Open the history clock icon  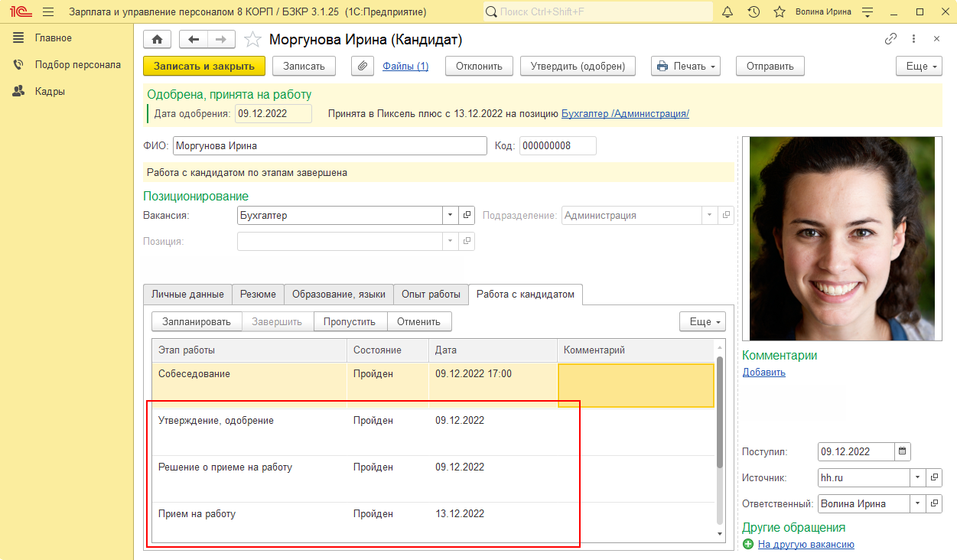(x=754, y=11)
